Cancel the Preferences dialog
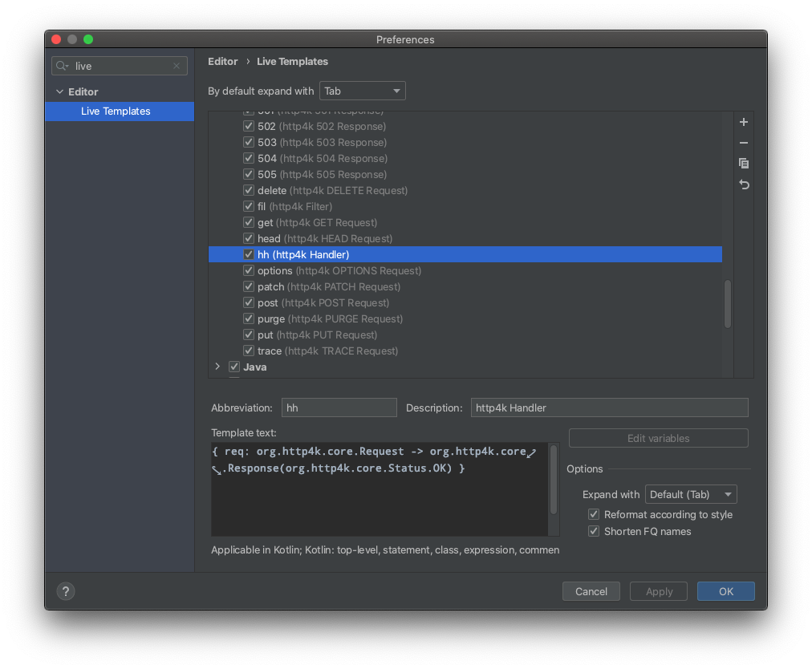This screenshot has height=669, width=812. tap(591, 591)
